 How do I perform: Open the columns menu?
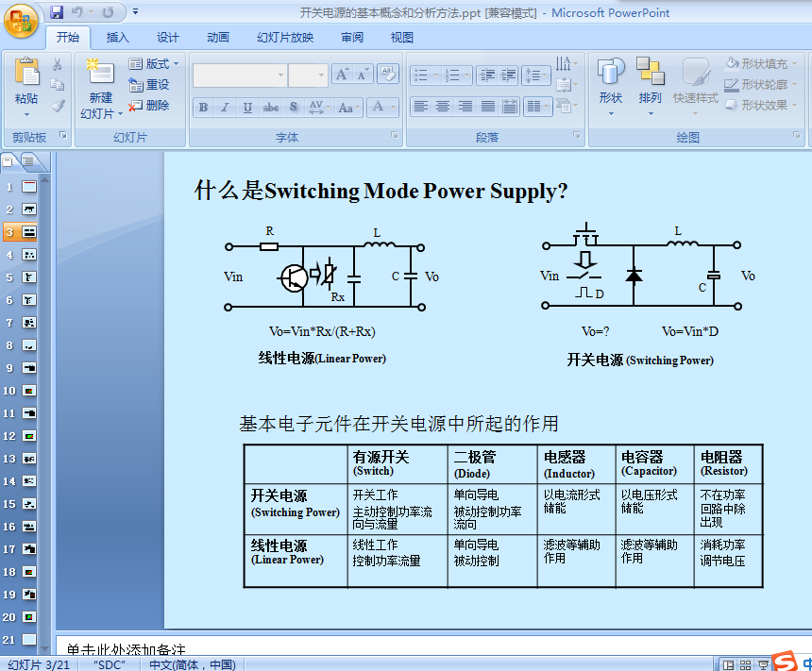[x=537, y=107]
